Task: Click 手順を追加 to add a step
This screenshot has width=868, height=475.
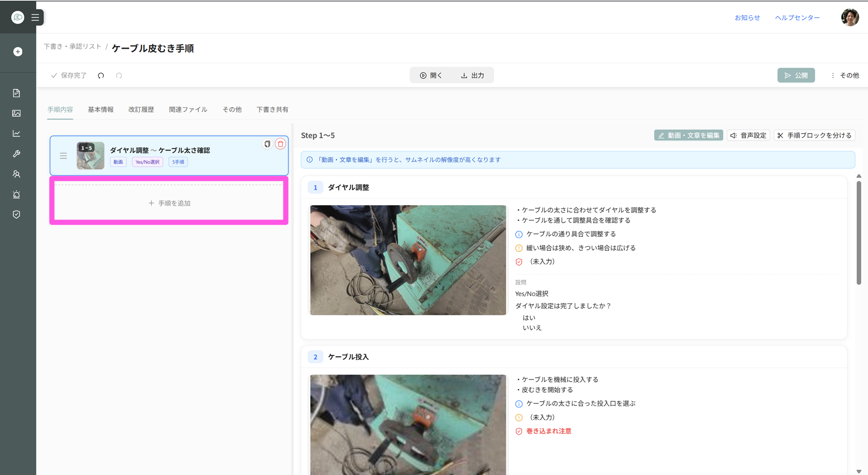Action: pos(169,203)
